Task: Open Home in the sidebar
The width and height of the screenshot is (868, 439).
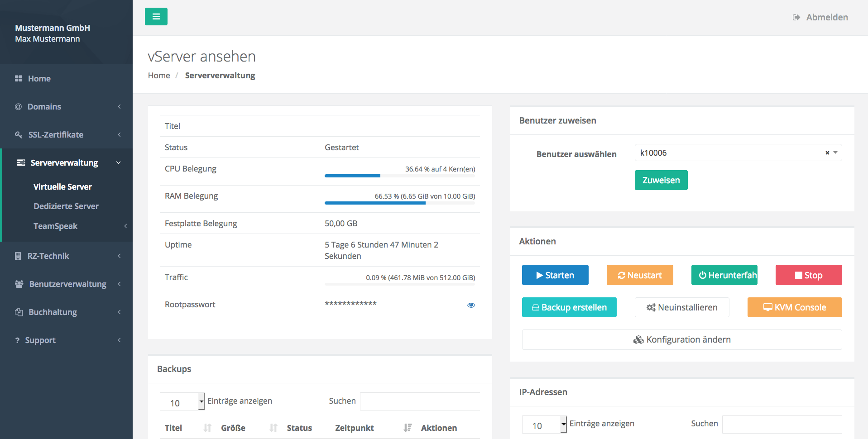Action: pyautogui.click(x=39, y=78)
